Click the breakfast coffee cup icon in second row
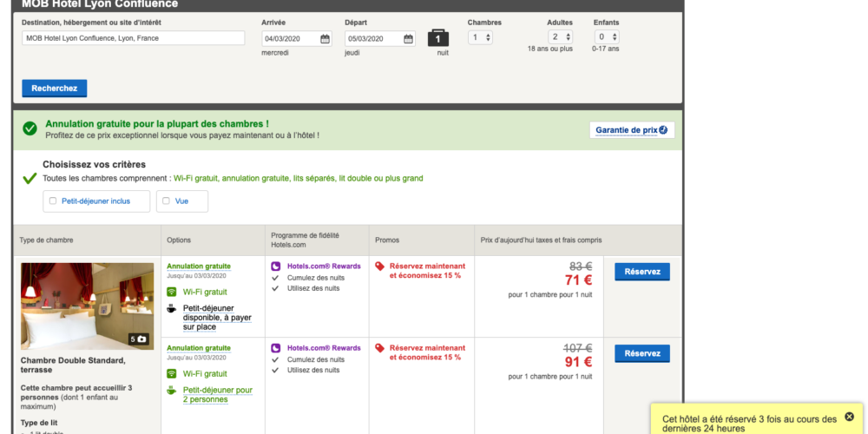 pyautogui.click(x=172, y=391)
